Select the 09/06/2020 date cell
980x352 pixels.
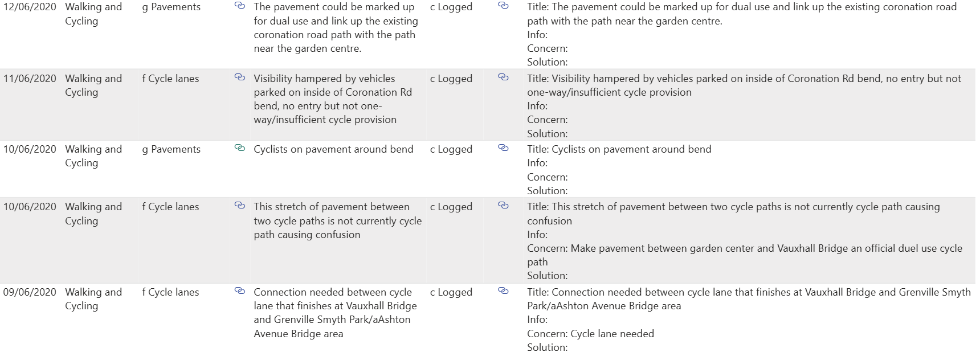click(x=30, y=292)
